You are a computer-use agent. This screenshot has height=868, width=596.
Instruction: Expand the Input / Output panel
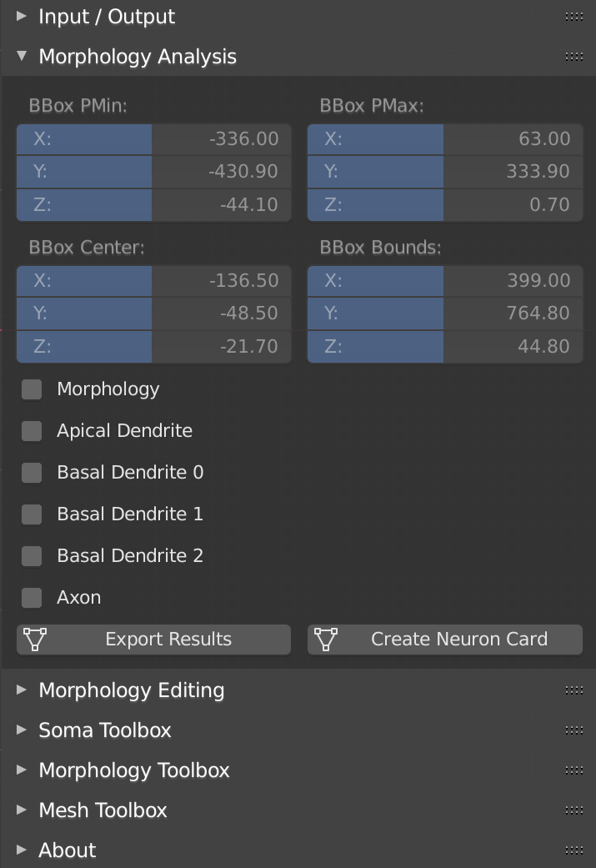107,17
